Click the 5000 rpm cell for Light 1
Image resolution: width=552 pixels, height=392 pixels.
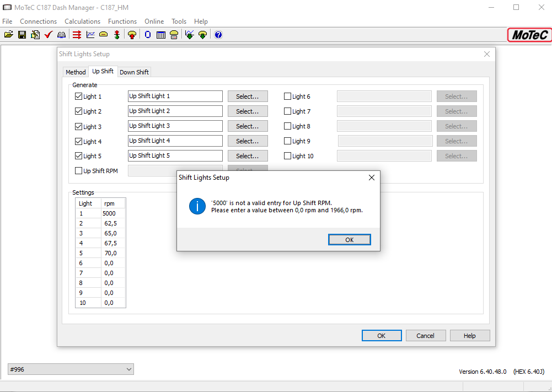114,213
